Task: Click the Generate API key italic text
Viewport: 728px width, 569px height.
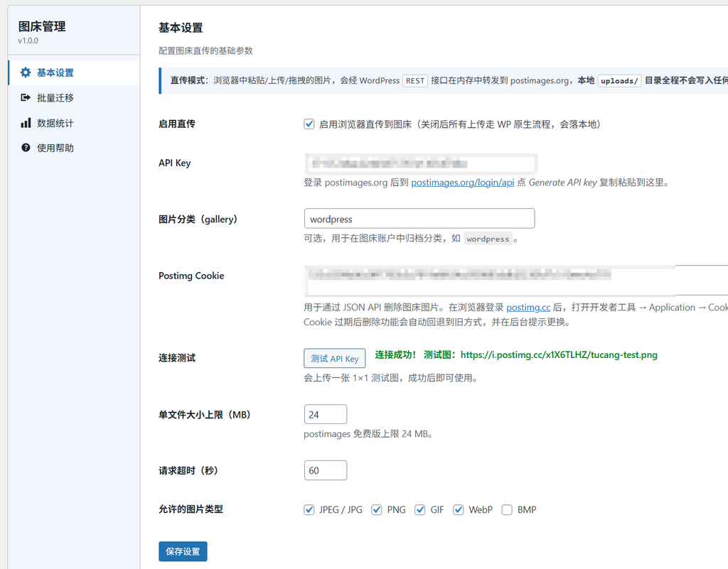Action: tap(563, 183)
